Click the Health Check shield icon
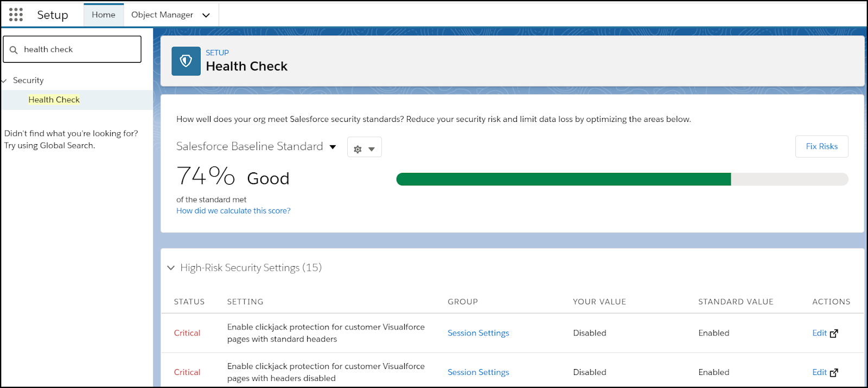Viewport: 868px width, 388px height. (x=186, y=61)
